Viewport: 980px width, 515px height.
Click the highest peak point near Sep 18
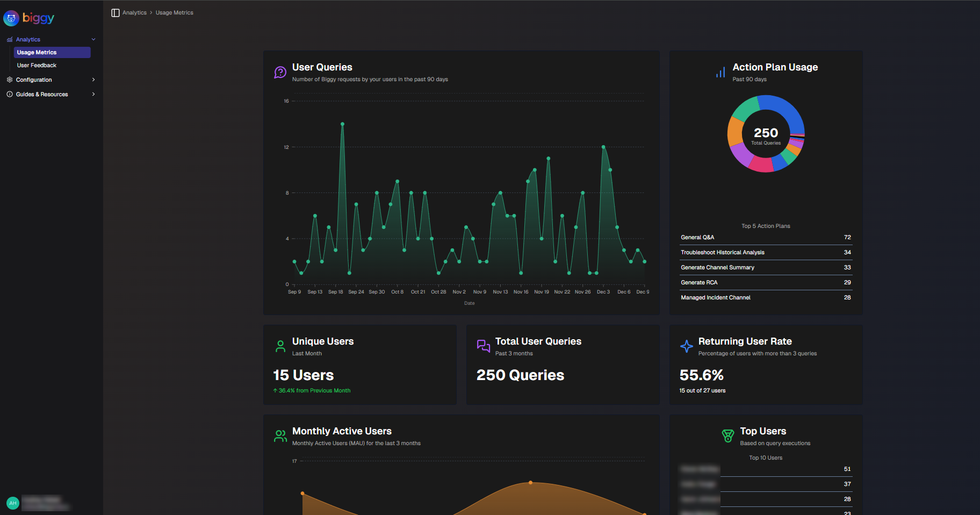point(342,124)
